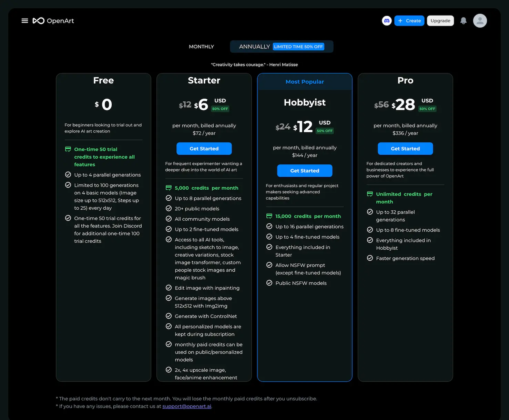
Task: Switch billing to MONTHLY
Action: [x=201, y=46]
